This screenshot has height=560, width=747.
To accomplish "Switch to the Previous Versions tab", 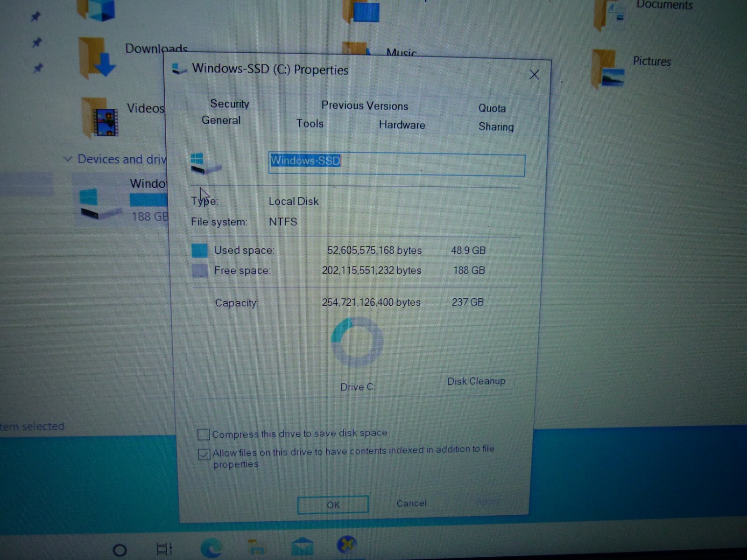I will coord(365,105).
